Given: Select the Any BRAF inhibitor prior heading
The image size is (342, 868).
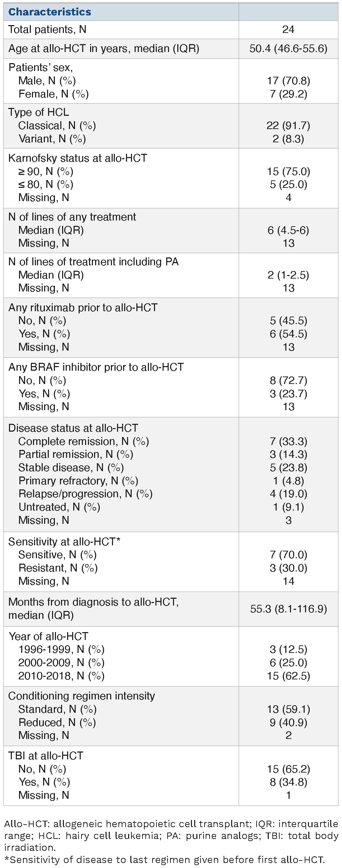Looking at the screenshot, I should tap(96, 367).
